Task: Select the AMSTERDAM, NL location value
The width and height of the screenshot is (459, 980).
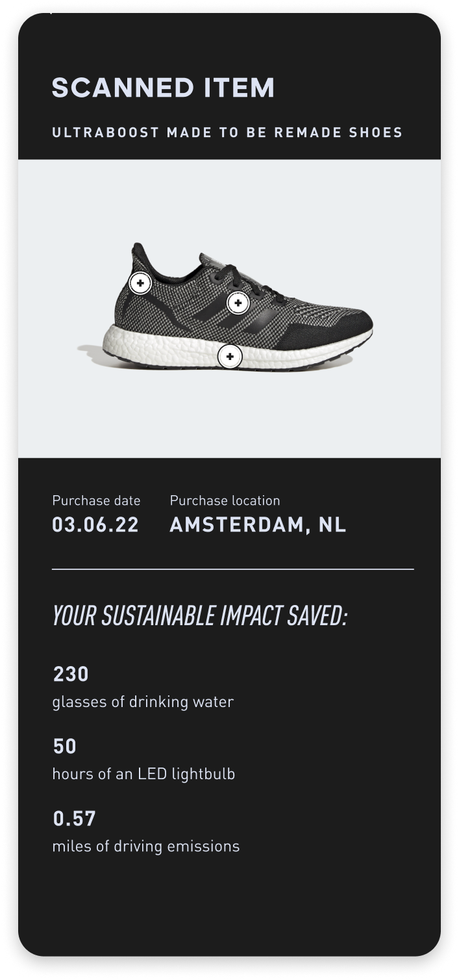Action: 258,525
